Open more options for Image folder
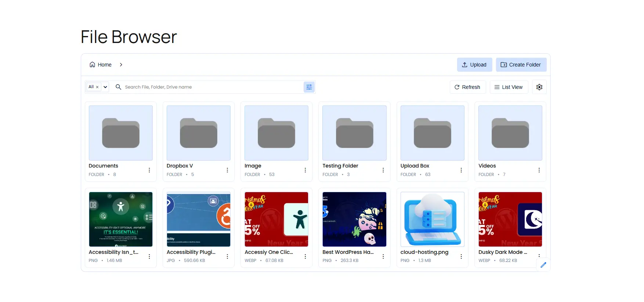Viewport: 644px width, 302px height. 305,170
